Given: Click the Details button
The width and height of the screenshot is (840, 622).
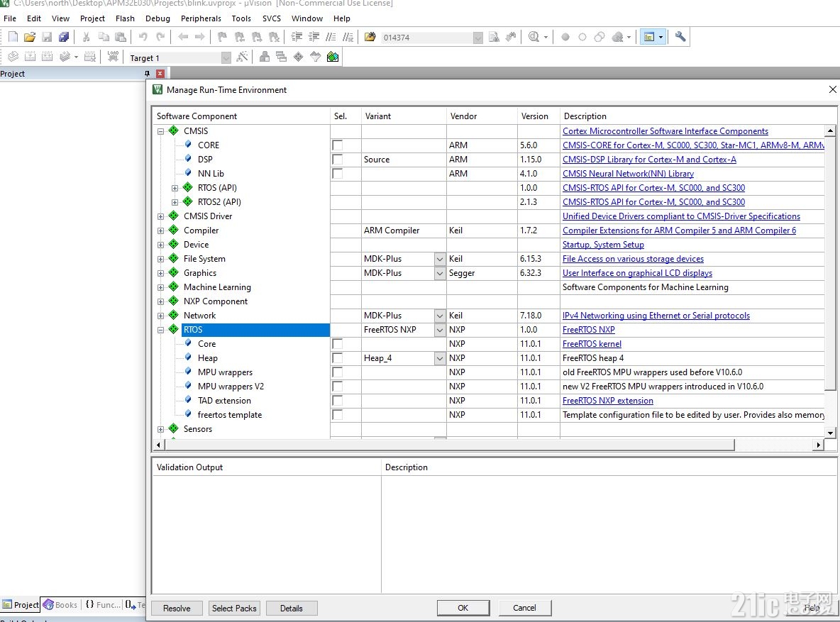Looking at the screenshot, I should point(292,608).
